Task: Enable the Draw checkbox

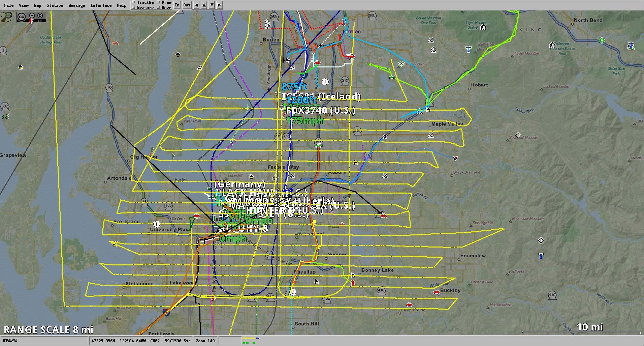Action: tap(159, 2)
